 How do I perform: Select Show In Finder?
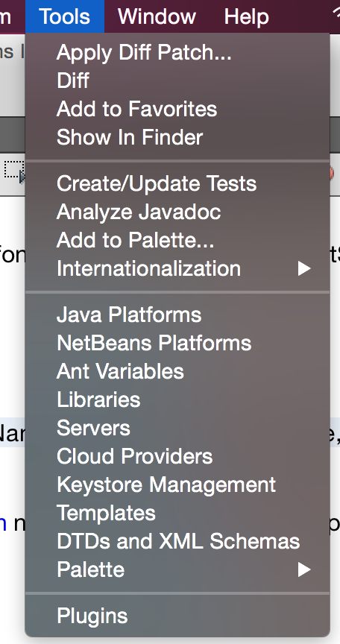pyautogui.click(x=177, y=137)
